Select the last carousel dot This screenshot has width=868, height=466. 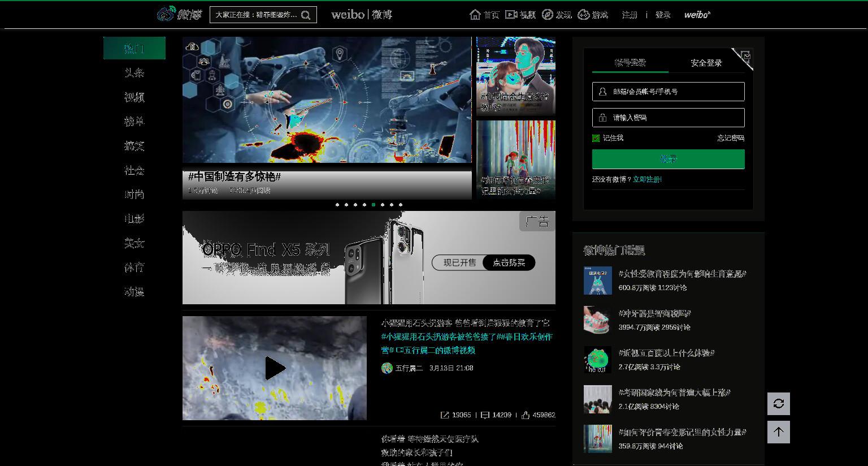(401, 205)
